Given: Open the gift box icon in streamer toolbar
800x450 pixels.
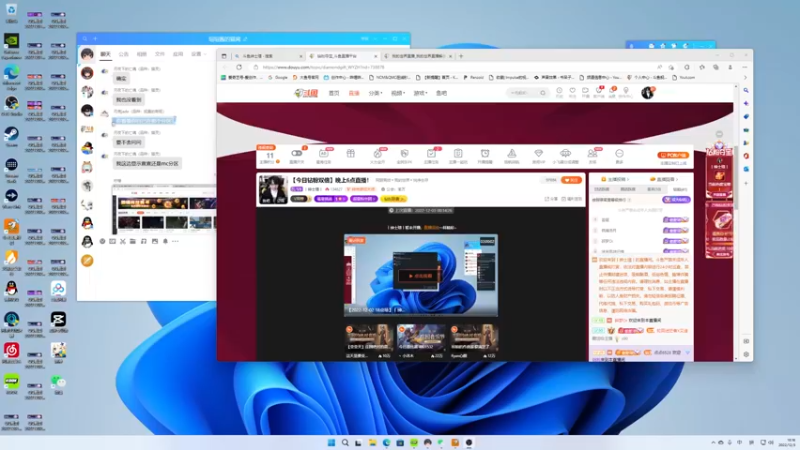Looking at the screenshot, I should (351, 153).
